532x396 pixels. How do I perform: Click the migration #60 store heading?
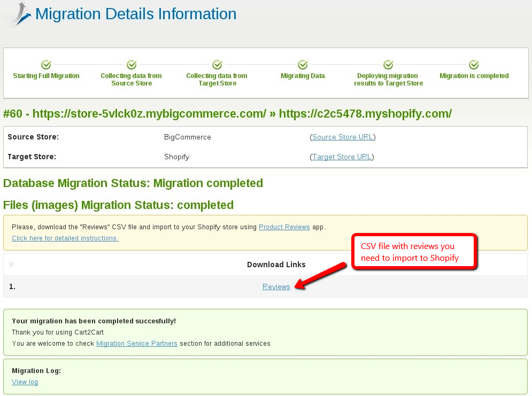pos(227,114)
